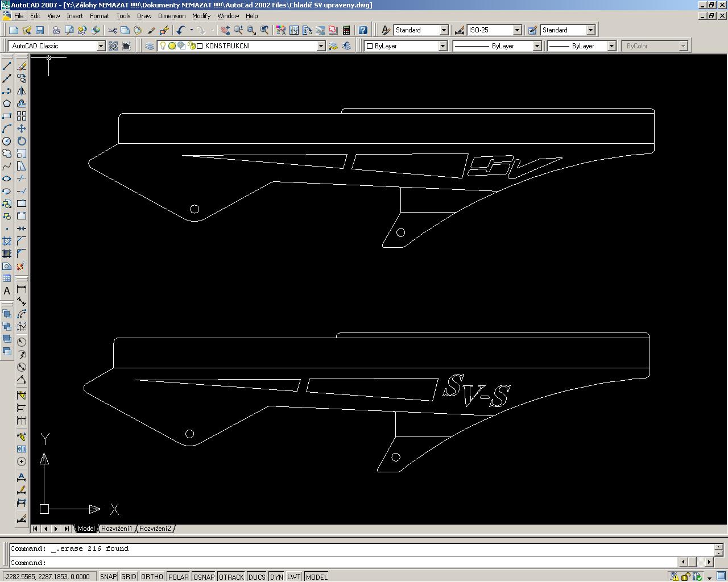This screenshot has width=728, height=582.
Task: Open the AutoCAD Classic workspace dropdown
Action: [101, 46]
